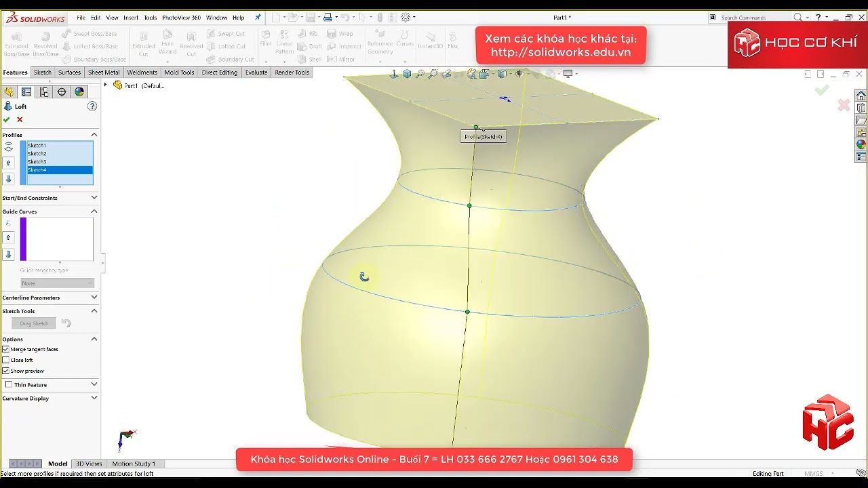This screenshot has width=868, height=488.
Task: Move selected profile up arrow
Action: pos(8,163)
